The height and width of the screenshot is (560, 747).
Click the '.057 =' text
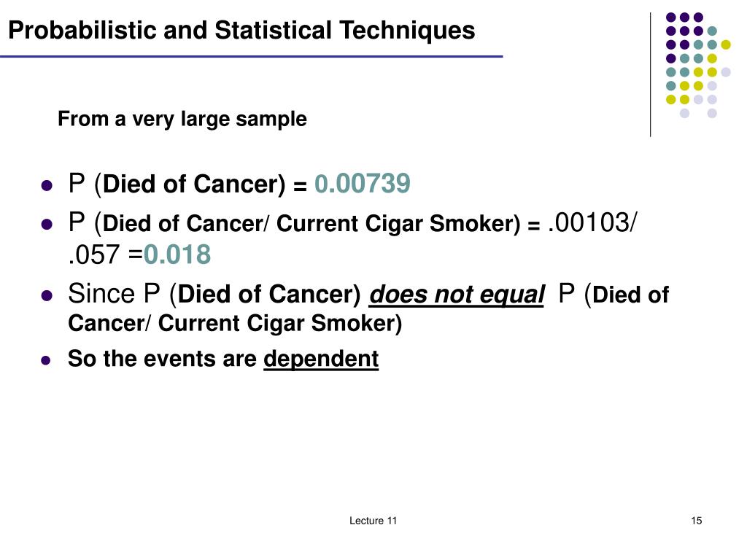105,254
